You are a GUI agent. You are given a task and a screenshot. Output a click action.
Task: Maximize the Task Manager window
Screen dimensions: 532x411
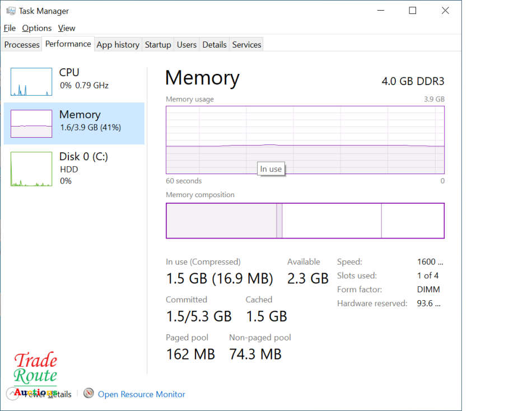tap(413, 11)
